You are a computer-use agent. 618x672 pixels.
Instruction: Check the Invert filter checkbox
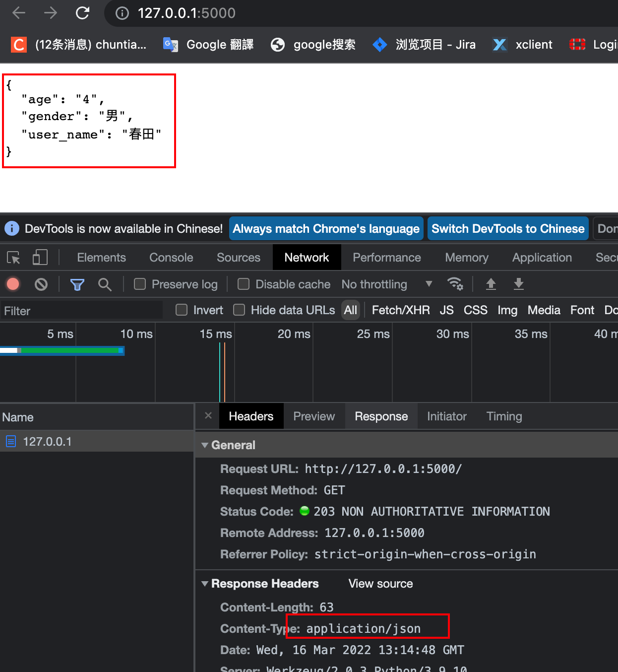point(182,310)
